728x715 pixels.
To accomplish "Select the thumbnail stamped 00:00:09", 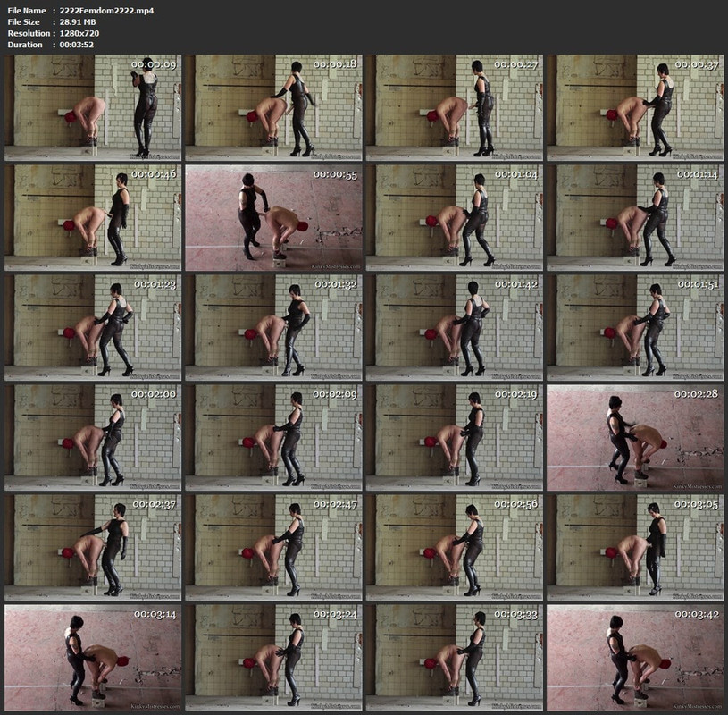I will (x=93, y=108).
